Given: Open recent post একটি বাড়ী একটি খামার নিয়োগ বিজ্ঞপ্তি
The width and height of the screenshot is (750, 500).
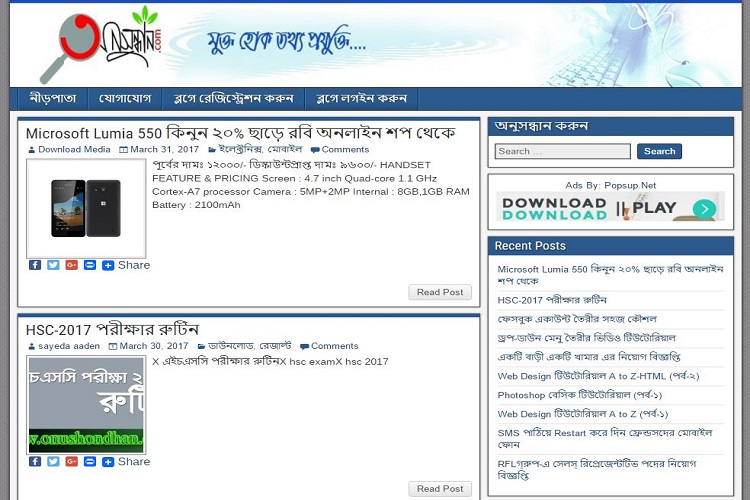Looking at the screenshot, I should point(589,357).
